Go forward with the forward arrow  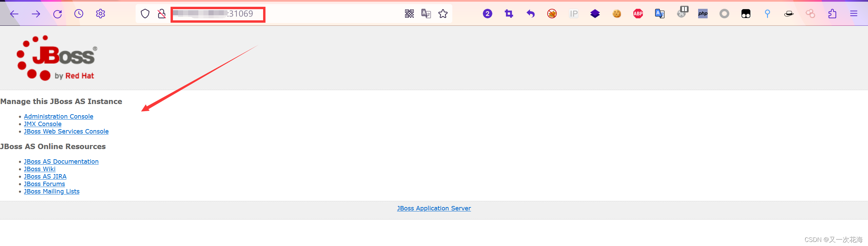click(x=36, y=14)
